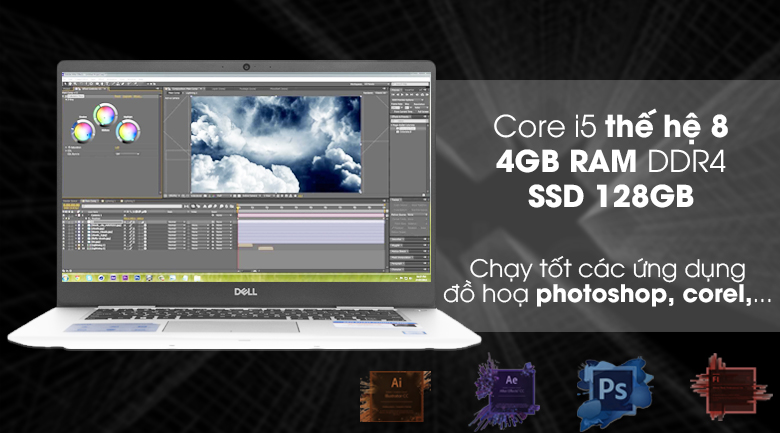Open Premiere Pro taskbar icon
This screenshot has width=780, height=433.
click(x=125, y=278)
